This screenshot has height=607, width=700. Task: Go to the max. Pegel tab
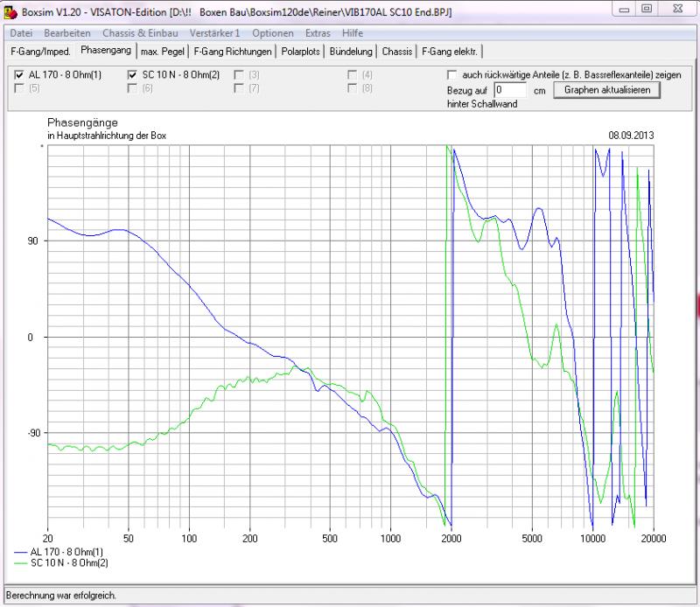(164, 51)
